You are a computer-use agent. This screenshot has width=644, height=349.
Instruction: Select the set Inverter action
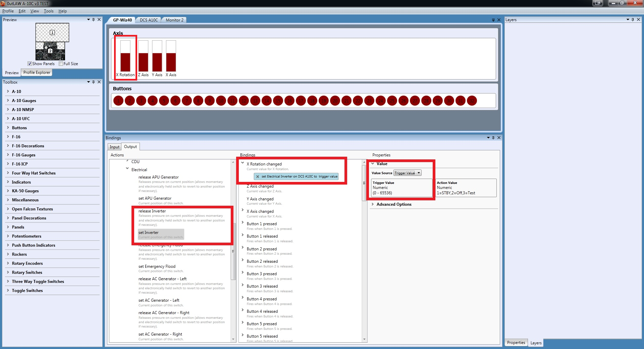[161, 235]
